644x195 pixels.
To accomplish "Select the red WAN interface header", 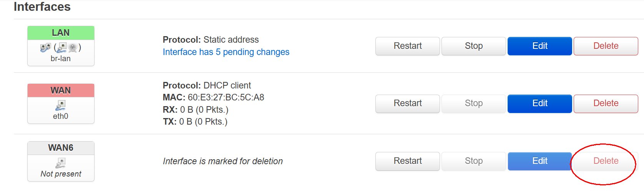I will tap(61, 90).
